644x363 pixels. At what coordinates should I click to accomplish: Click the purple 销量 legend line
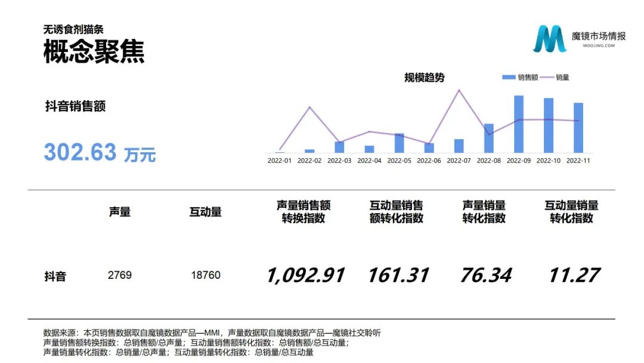[x=547, y=77]
